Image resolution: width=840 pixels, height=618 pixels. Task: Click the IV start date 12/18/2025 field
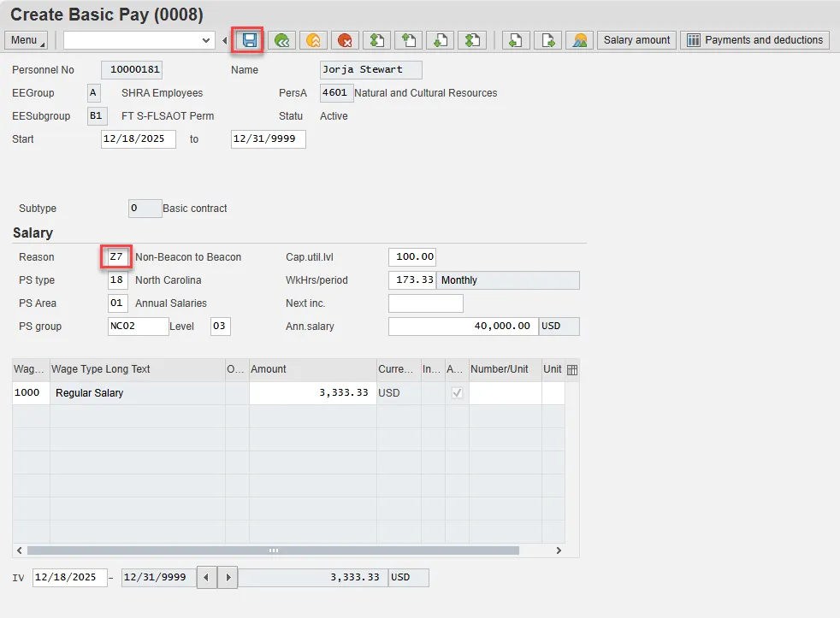tap(69, 577)
